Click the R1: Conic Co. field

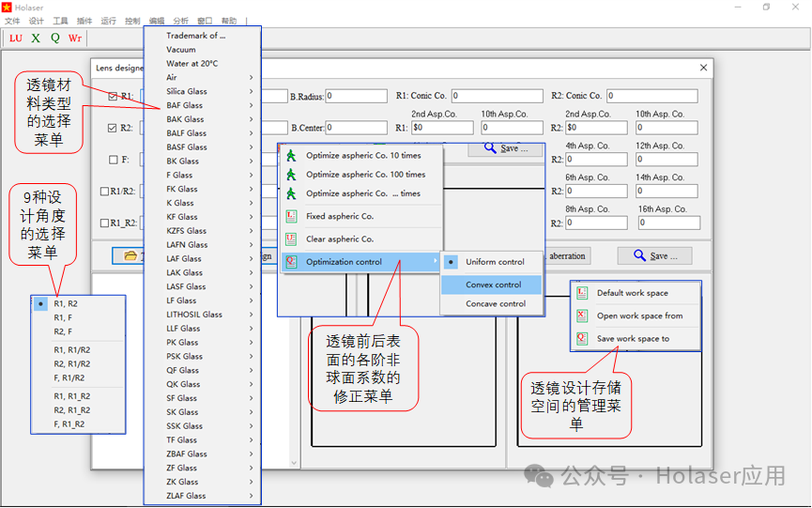point(498,96)
